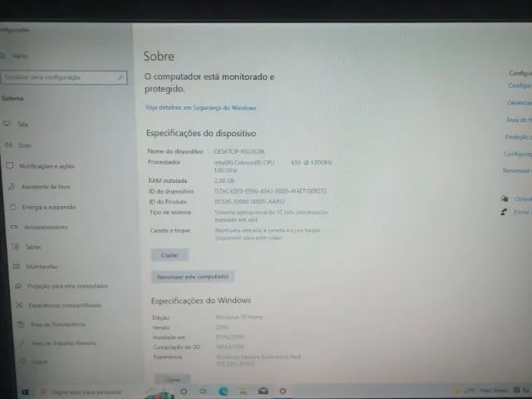Screen dimensions: 532x399
Task: Open Veja detalhes em Segurança do Windows link
Action: click(201, 107)
